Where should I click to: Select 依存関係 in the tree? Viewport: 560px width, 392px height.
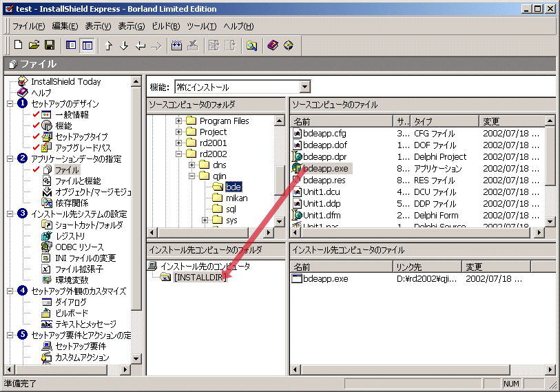(x=72, y=203)
